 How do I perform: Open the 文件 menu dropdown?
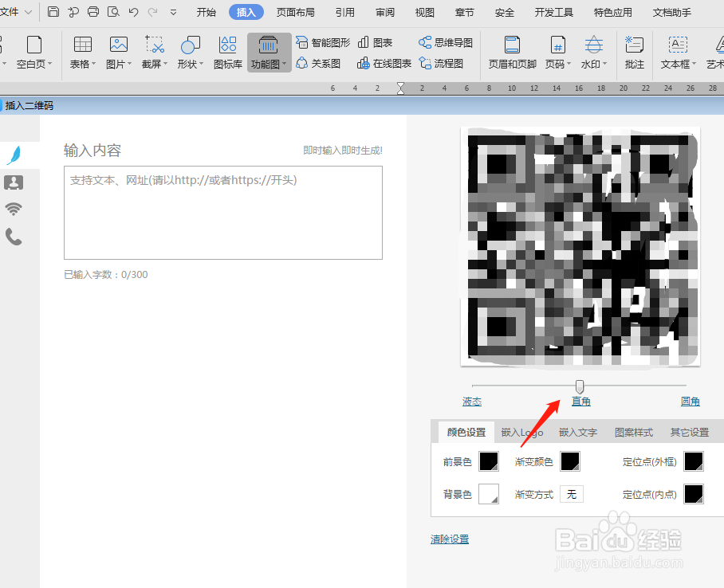coord(16,12)
